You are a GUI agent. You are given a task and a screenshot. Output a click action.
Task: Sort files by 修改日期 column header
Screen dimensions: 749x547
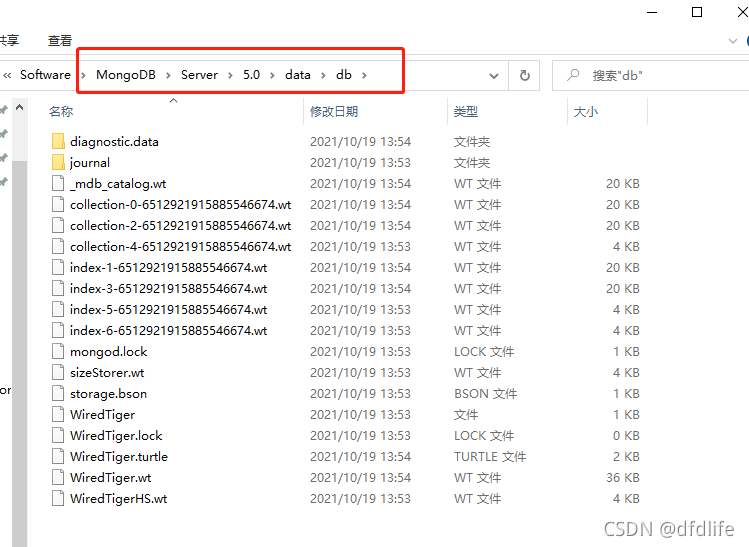click(334, 112)
